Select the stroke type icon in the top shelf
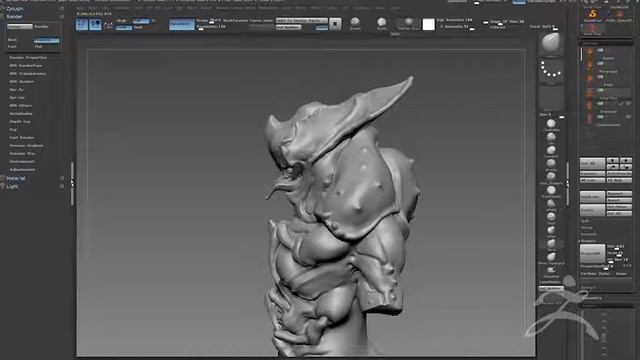Image resolution: width=640 pixels, height=360 pixels. (355, 23)
